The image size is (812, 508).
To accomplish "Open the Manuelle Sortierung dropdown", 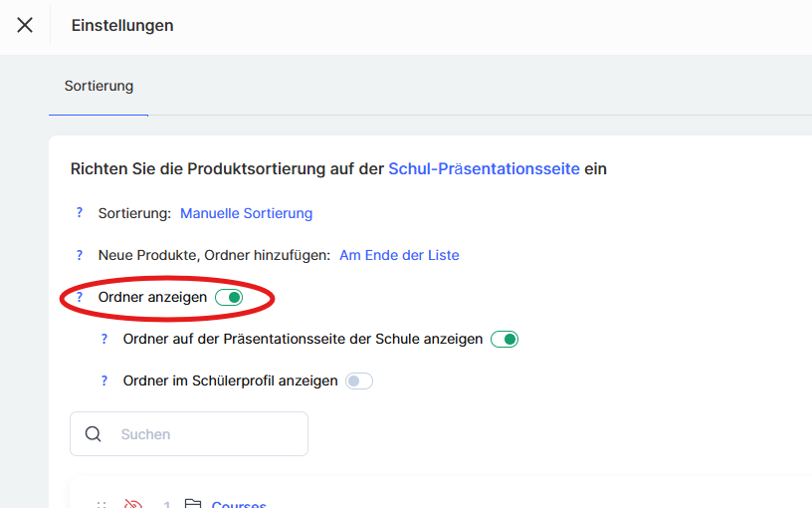I will 246,213.
